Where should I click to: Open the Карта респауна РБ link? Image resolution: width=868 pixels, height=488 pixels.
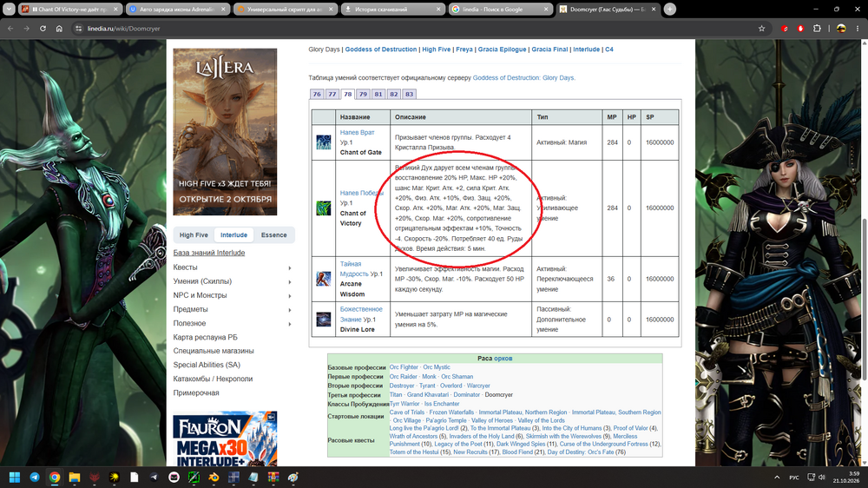point(206,337)
